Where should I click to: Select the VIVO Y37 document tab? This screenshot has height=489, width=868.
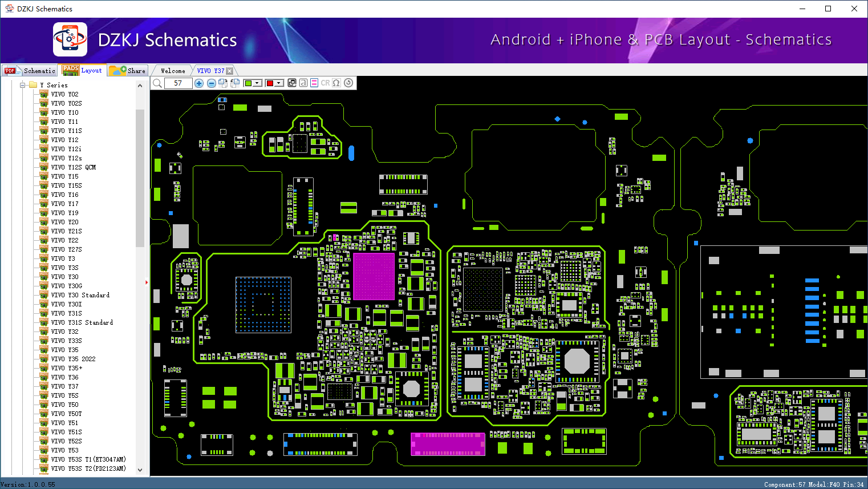click(210, 71)
